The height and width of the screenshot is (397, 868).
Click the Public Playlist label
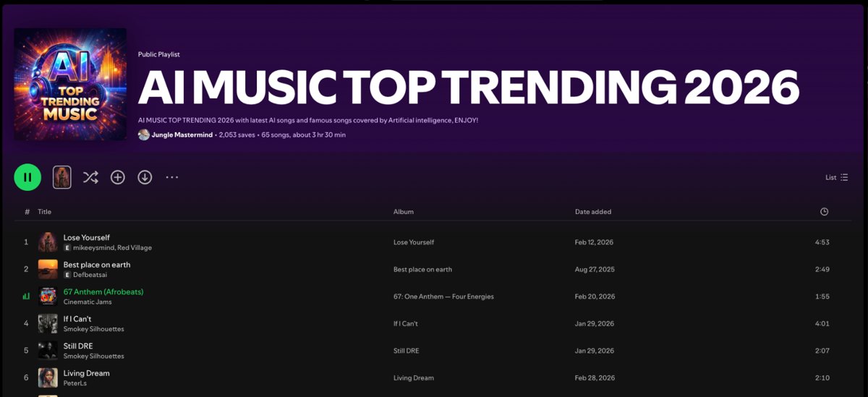point(159,54)
